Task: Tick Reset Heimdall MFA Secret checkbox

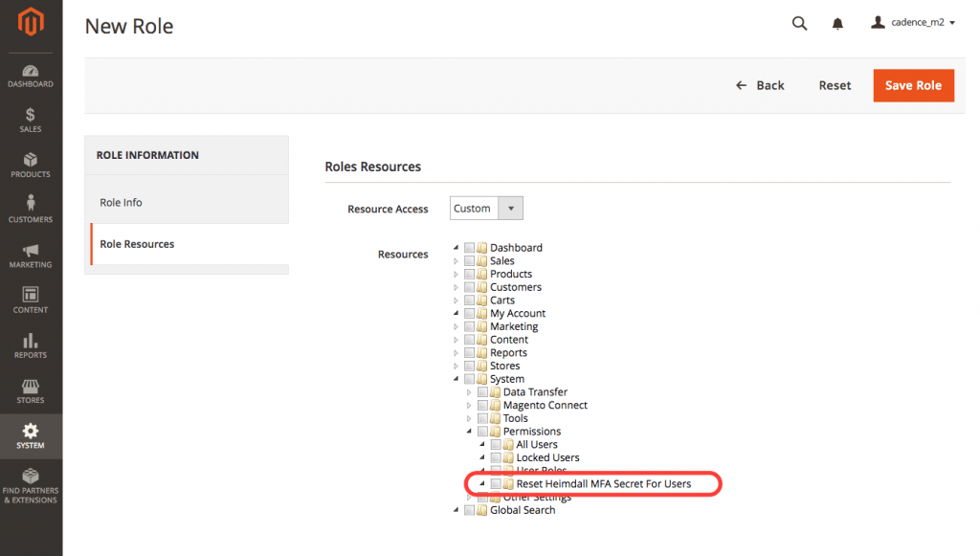Action: (x=496, y=484)
